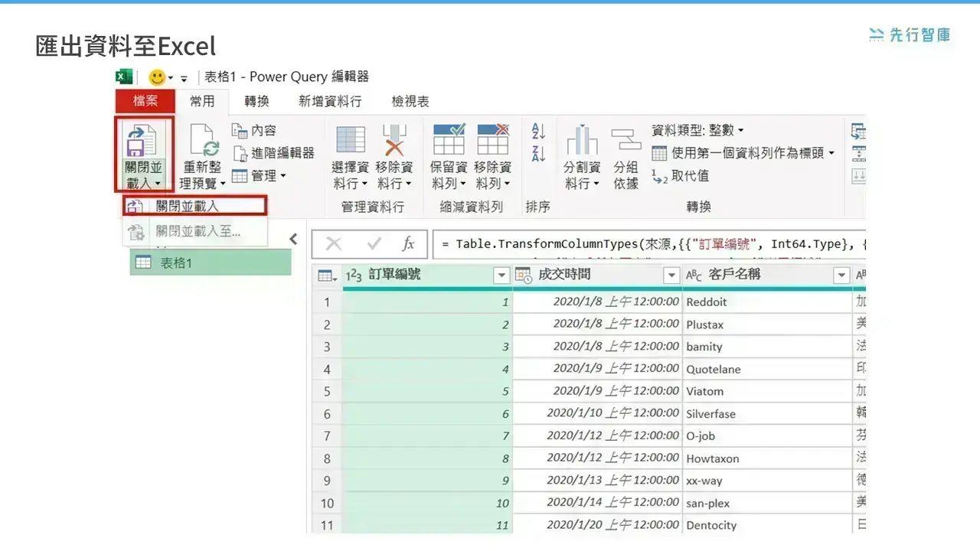Switch to the 新增資料行 tab

(330, 101)
